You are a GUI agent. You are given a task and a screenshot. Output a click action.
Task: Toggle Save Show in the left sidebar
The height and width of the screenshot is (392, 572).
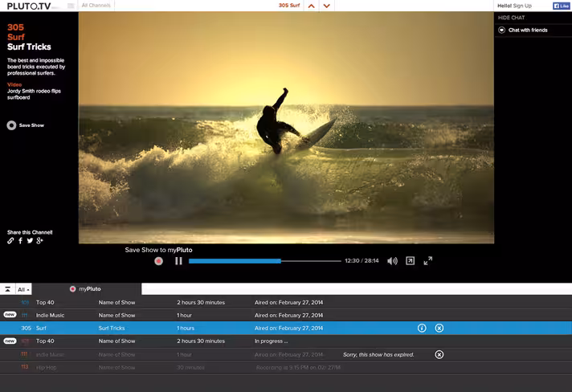[26, 125]
